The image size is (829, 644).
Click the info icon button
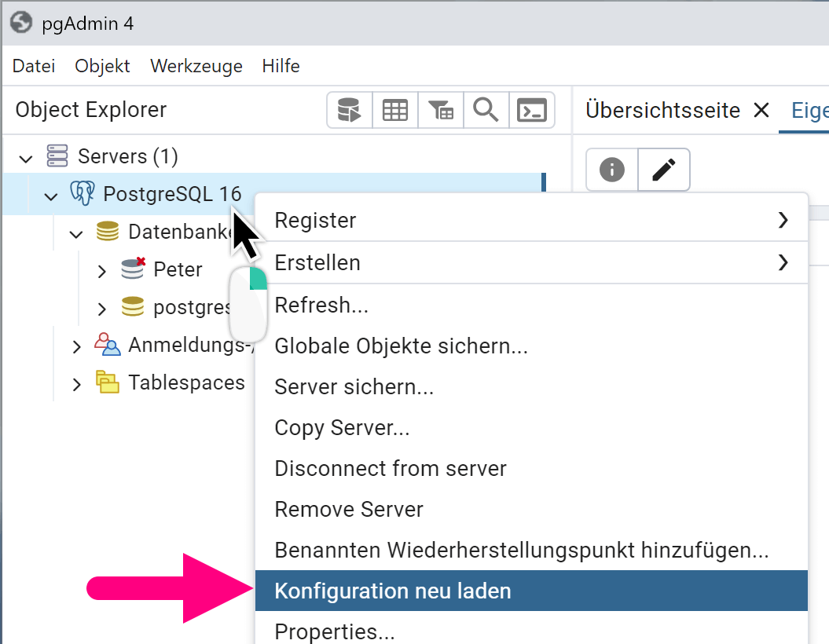coord(612,170)
